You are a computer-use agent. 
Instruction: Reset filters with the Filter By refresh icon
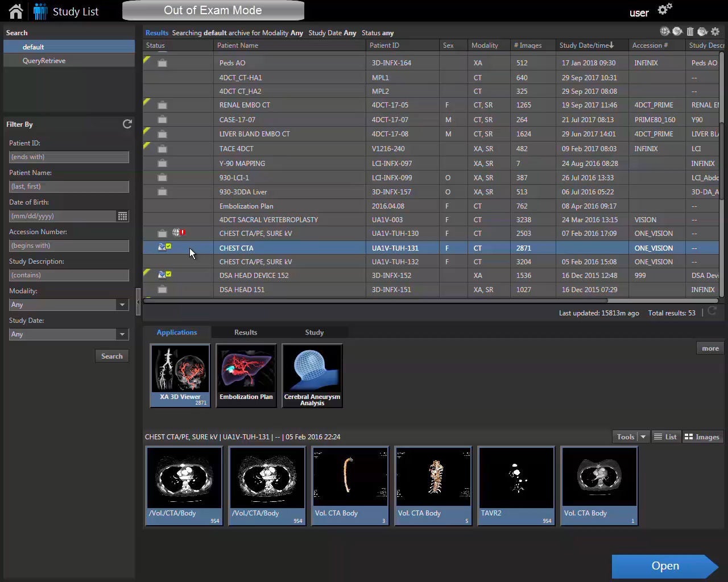(x=127, y=124)
